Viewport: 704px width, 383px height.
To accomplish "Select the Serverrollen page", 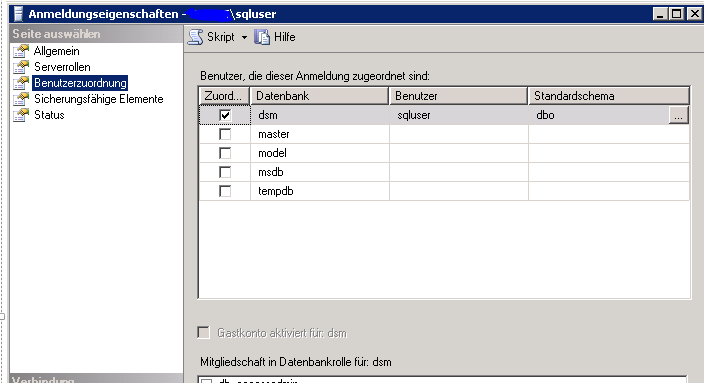I will click(62, 67).
